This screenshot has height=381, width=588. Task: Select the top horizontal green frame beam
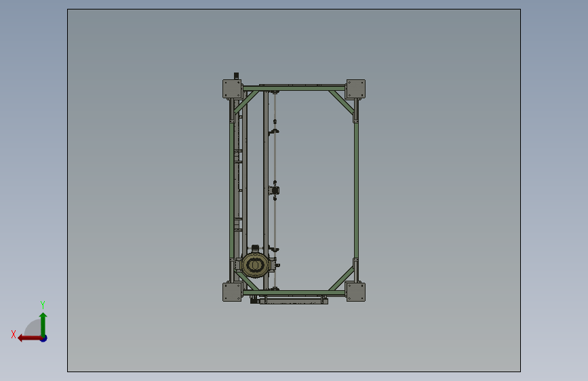point(294,89)
